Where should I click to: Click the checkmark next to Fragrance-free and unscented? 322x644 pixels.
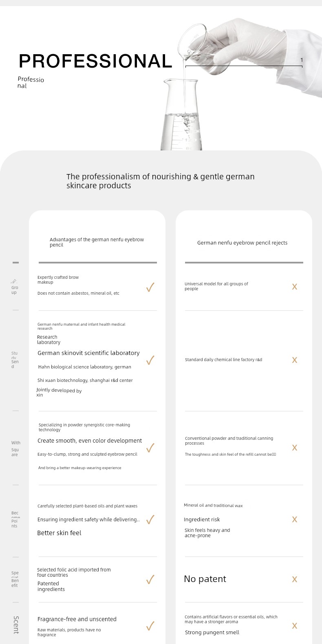[150, 626]
